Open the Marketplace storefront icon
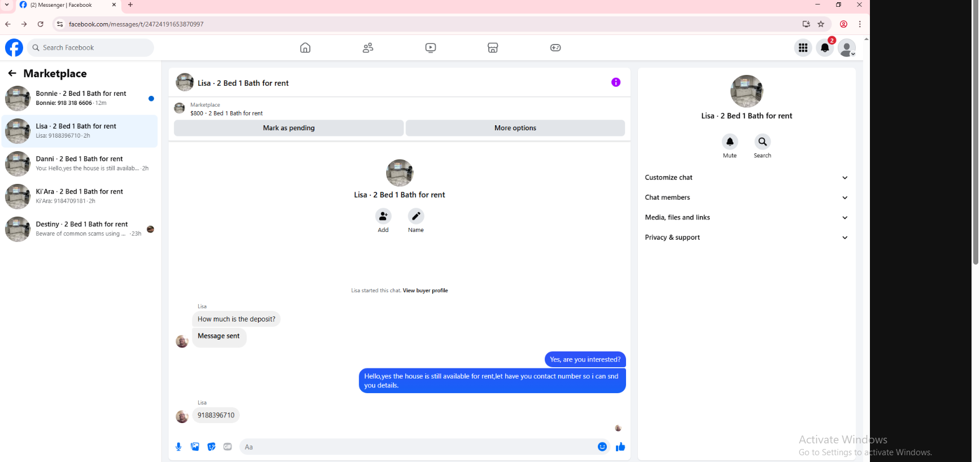Viewport: 980px width, 462px height. pyautogui.click(x=493, y=48)
